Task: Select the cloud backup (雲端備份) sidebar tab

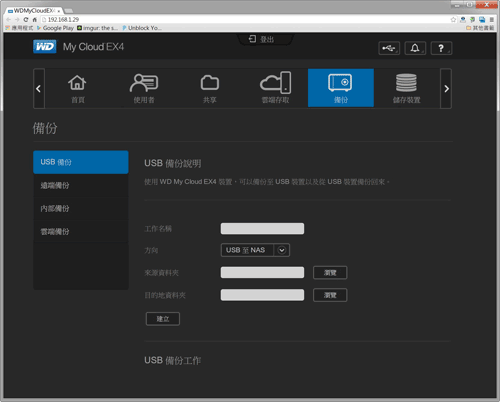Action: pos(81,232)
